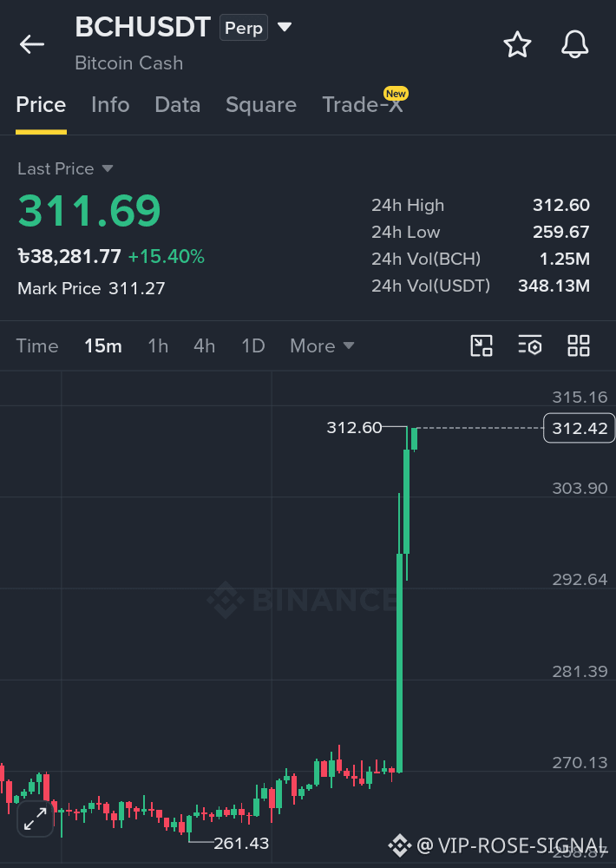Switch chart interval to 1h

[x=158, y=346]
